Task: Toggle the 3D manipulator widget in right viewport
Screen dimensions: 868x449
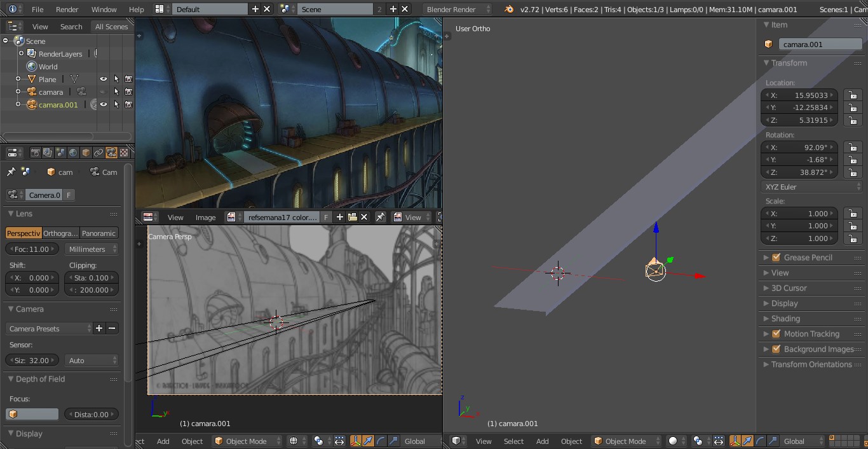Action: click(735, 441)
